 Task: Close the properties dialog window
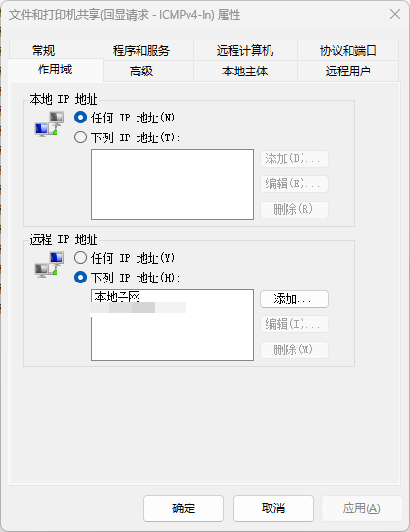tap(395, 14)
